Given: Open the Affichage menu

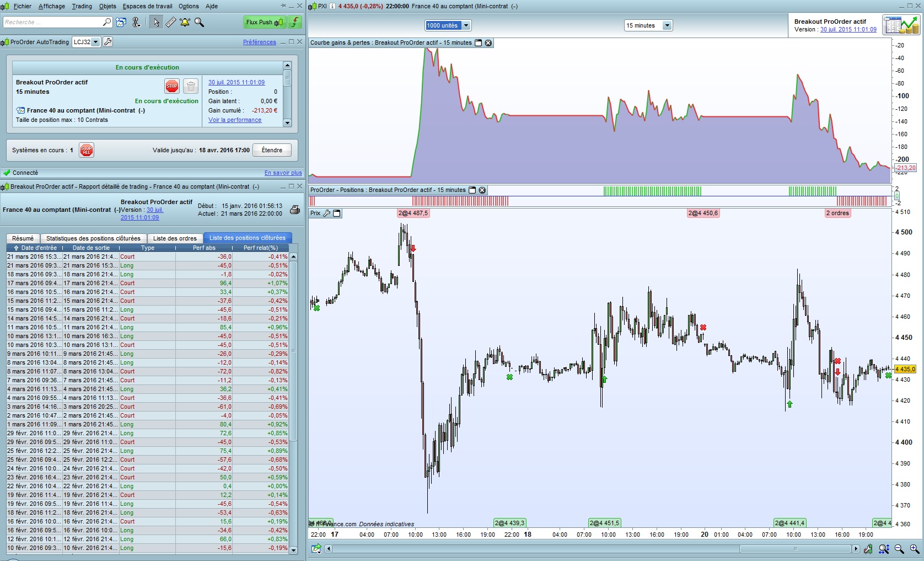Looking at the screenshot, I should click(52, 6).
